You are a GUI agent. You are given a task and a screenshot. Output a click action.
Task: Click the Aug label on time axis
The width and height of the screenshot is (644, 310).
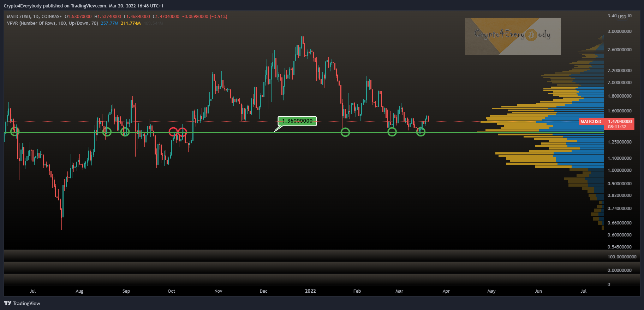pos(79,291)
